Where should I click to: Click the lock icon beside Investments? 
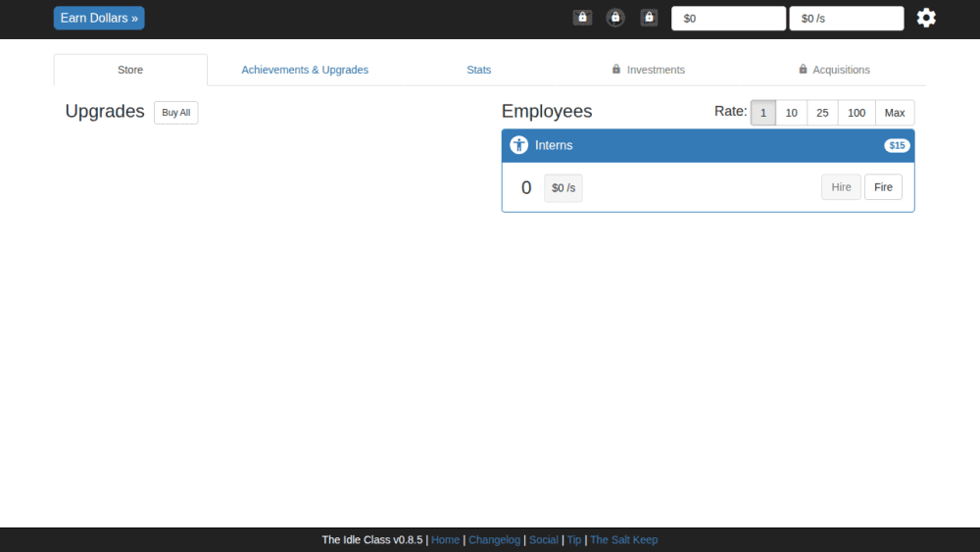(x=616, y=70)
